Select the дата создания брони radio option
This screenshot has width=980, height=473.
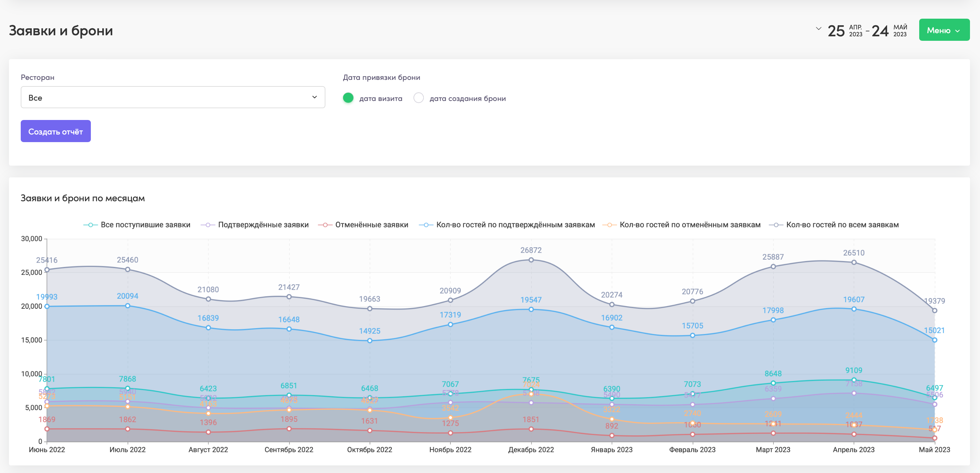pyautogui.click(x=418, y=98)
